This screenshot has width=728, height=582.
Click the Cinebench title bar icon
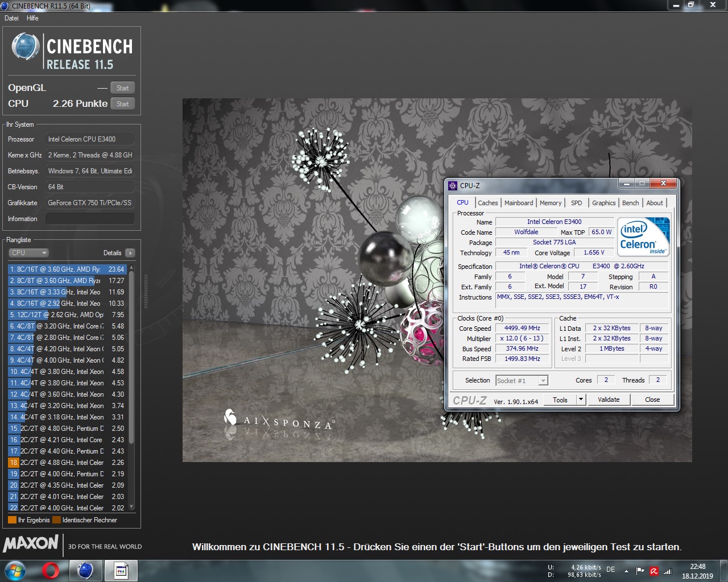[x=5, y=6]
